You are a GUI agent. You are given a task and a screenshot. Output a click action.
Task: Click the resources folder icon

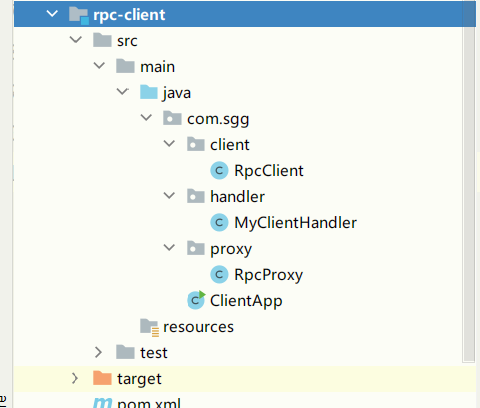click(x=149, y=327)
